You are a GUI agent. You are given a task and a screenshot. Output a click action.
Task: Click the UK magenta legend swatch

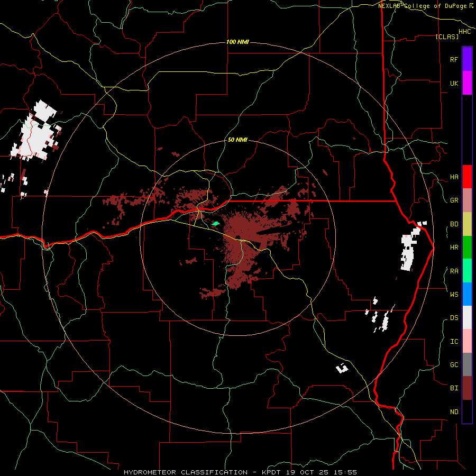pos(467,83)
